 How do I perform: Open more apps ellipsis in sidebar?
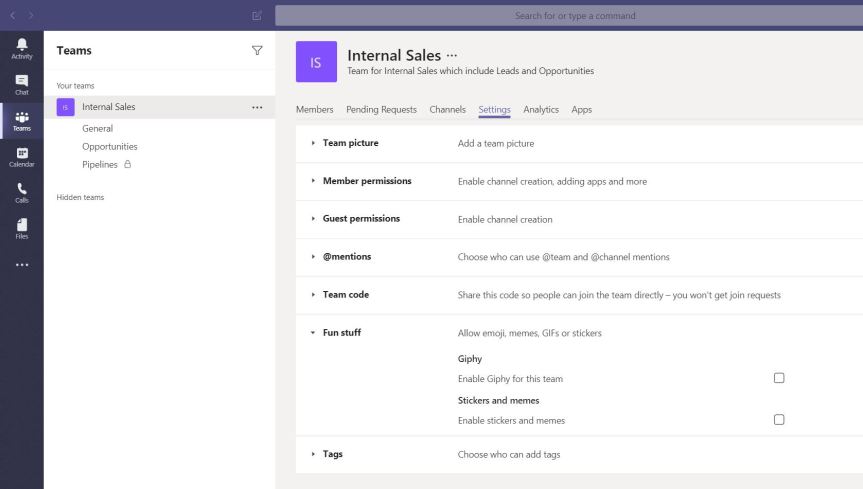tap(21, 265)
